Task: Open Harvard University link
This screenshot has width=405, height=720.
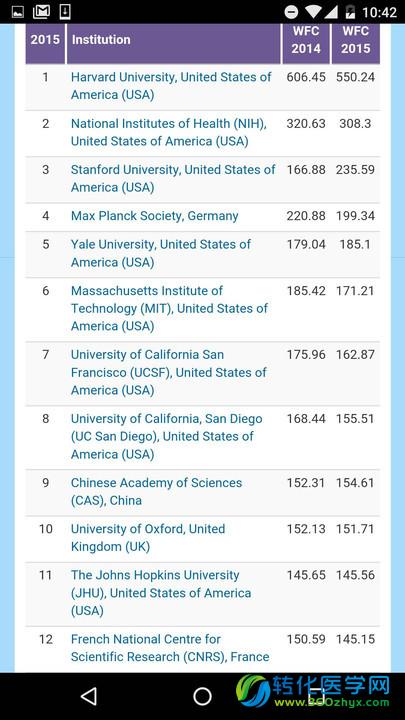Action: [171, 86]
